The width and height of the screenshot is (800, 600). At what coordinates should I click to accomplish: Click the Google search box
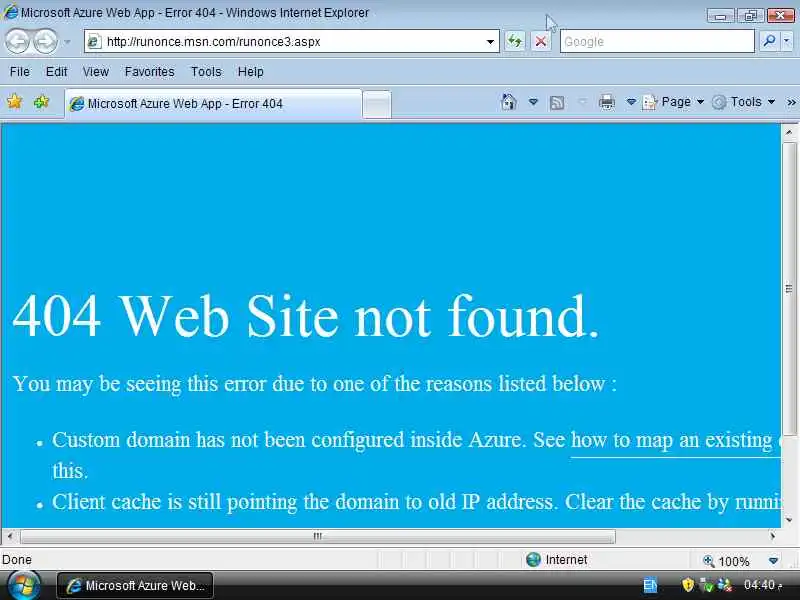coord(657,41)
